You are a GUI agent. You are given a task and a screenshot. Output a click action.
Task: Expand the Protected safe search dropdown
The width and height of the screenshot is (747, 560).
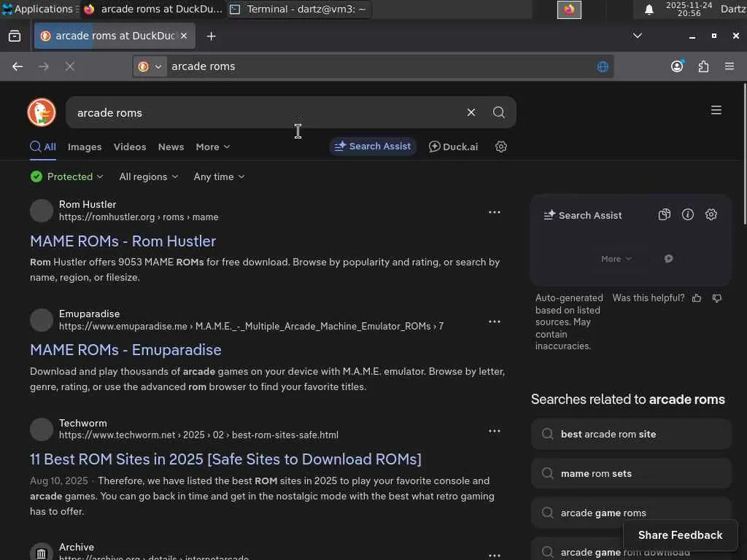tap(66, 176)
